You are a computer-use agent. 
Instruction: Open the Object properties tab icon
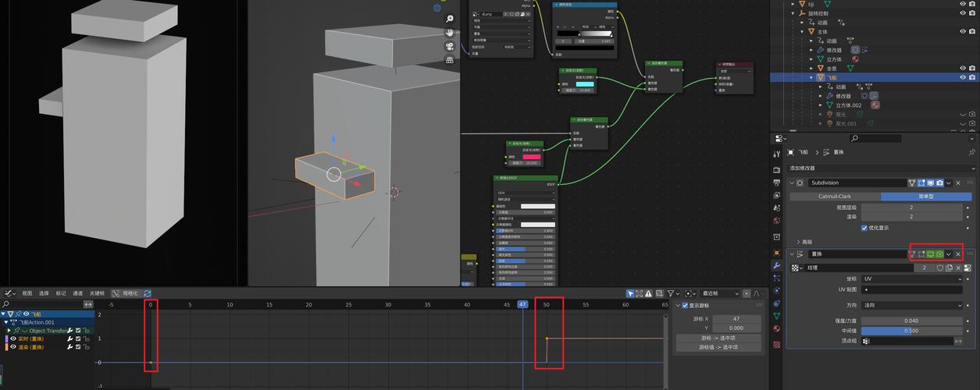click(776, 253)
